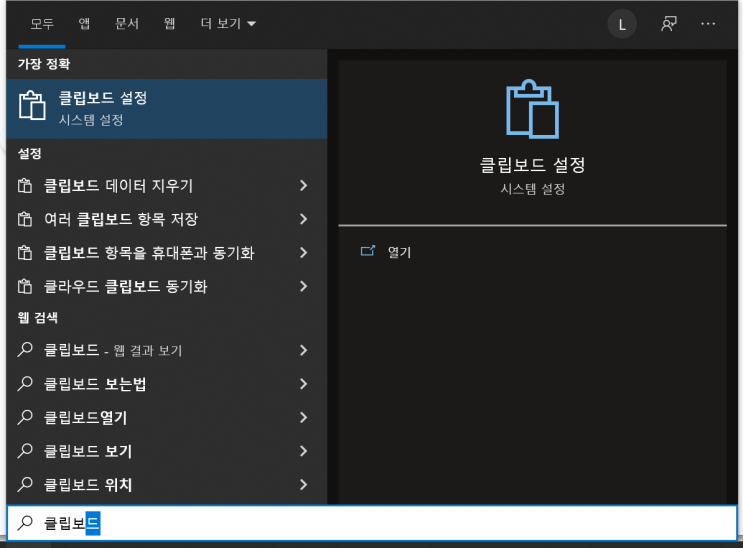743x548 pixels.
Task: Choose 클립보드 보기 web suggestion
Action: tap(167, 451)
